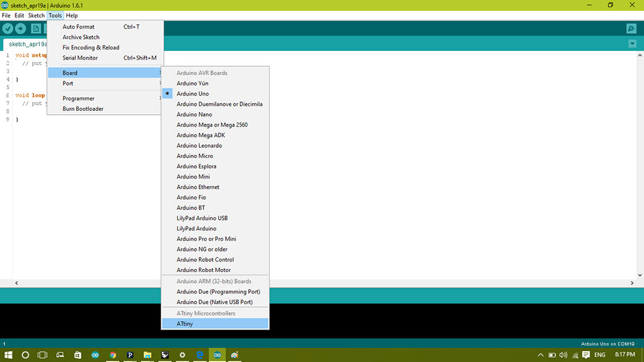
Task: Open Microsoft Edge from taskbar
Action: (x=200, y=355)
